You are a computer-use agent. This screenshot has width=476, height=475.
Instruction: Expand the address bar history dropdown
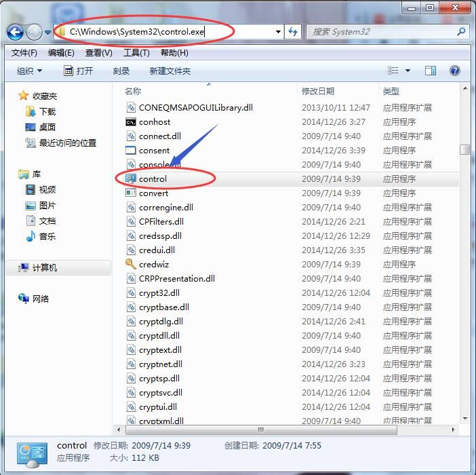click(278, 32)
